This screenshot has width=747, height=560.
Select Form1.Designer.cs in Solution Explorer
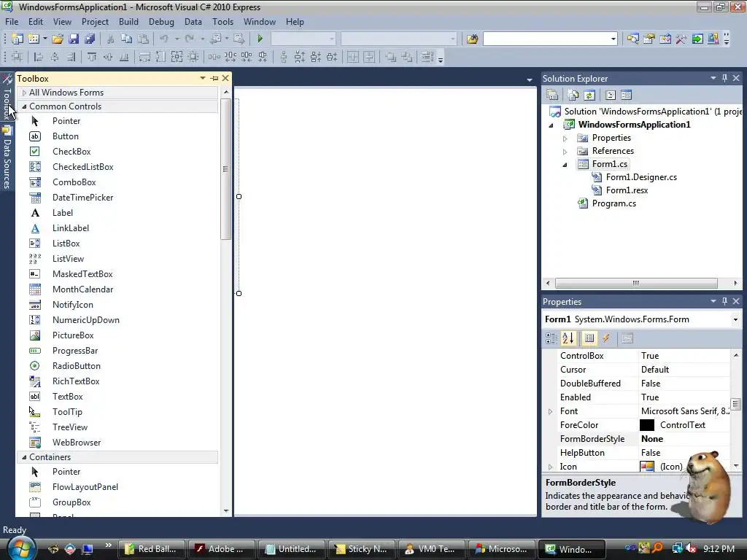pyautogui.click(x=641, y=177)
